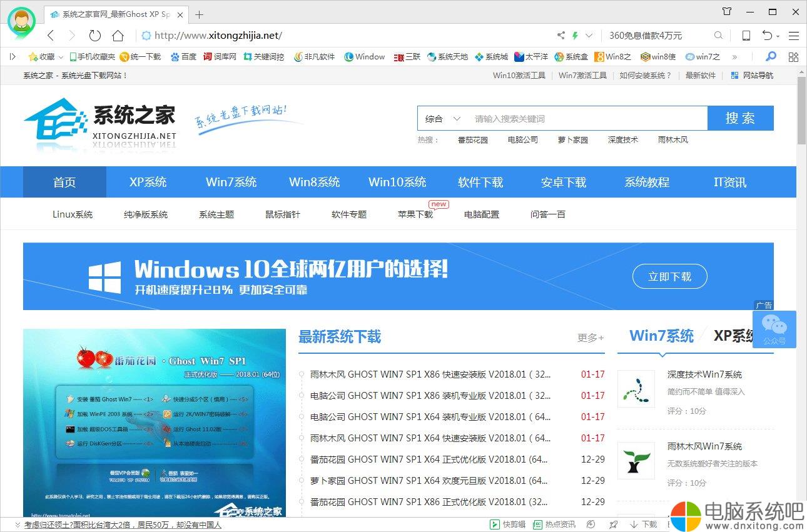Type in the 360 search box field
The width and height of the screenshot is (807, 532).
pos(659,36)
